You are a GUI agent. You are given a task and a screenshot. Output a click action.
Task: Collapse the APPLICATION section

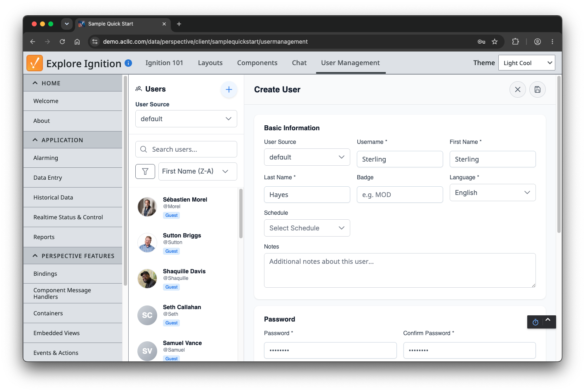tap(73, 140)
